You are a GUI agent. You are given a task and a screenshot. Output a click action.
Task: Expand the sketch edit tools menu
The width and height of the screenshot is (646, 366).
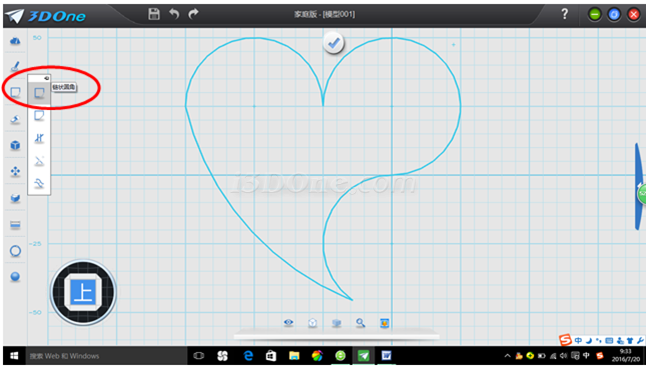(x=15, y=92)
